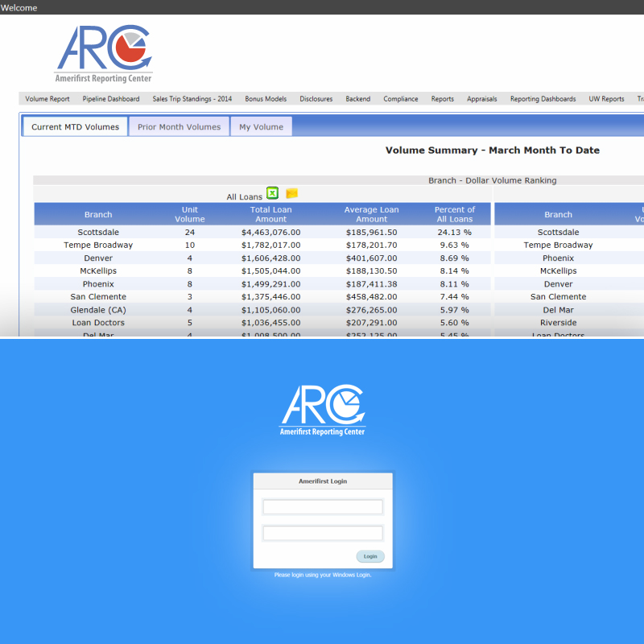Click the Average Loan Amount column header
Viewport: 644px width, 644px height.
371,214
